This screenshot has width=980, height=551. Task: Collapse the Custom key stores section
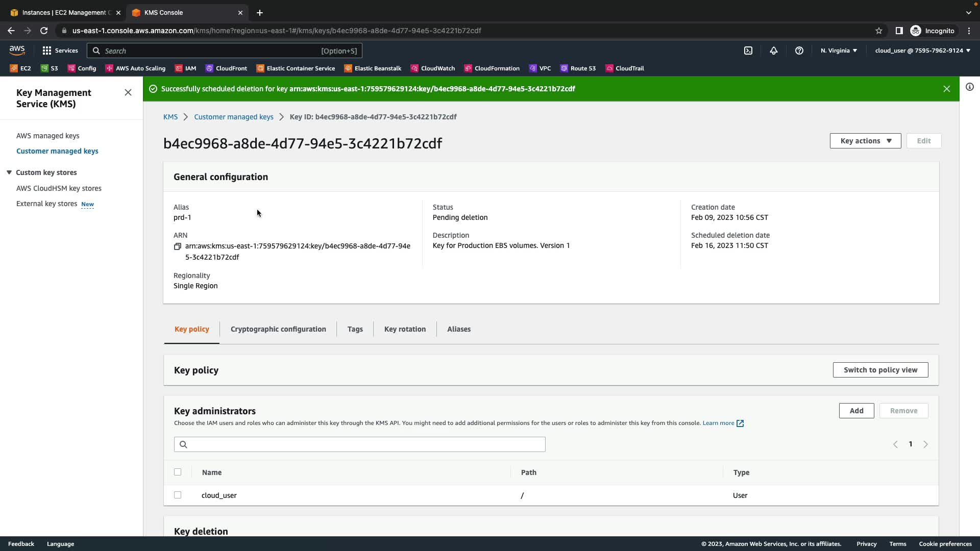click(x=9, y=172)
